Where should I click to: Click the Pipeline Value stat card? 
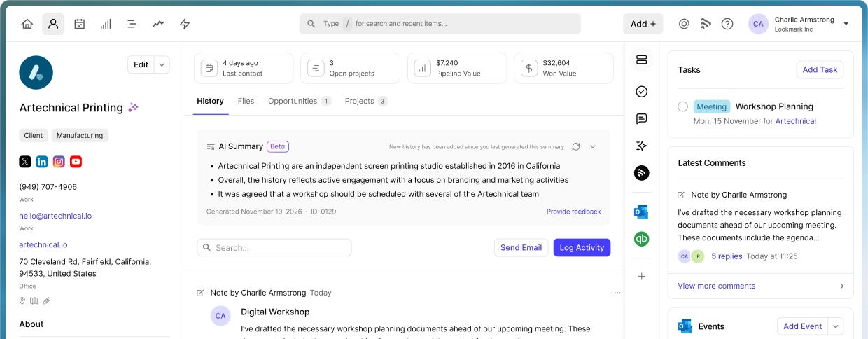[x=457, y=68]
